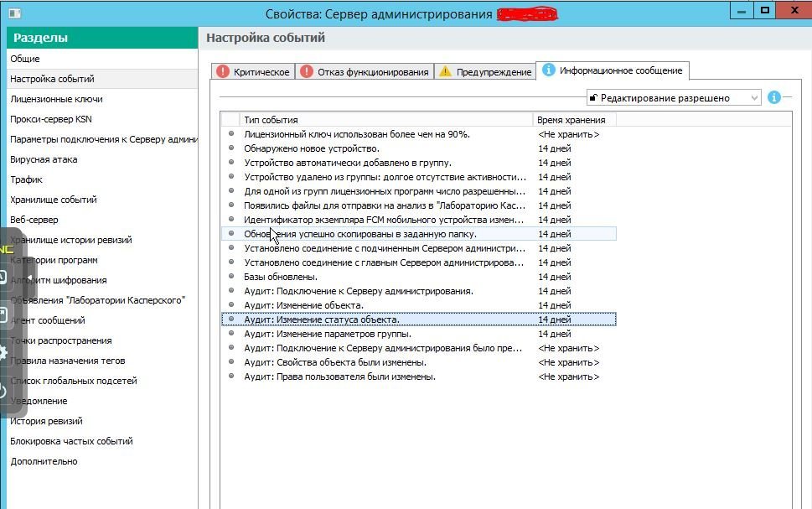Open the "Лицензионные ключи" section
Viewport: 812px width, 509px height.
[x=56, y=99]
